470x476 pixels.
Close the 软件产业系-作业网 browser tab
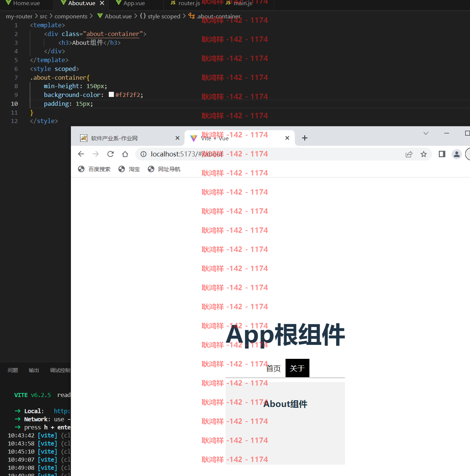[x=177, y=138]
